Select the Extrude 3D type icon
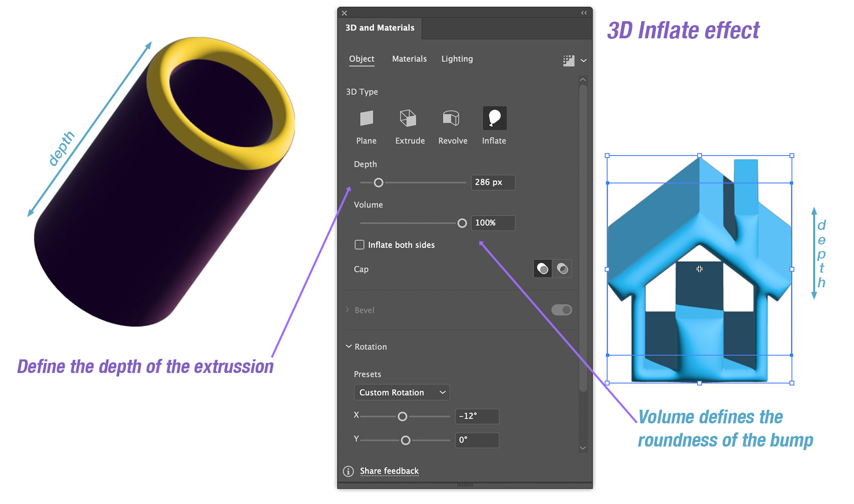Screen dimensions: 854x504 tap(408, 118)
